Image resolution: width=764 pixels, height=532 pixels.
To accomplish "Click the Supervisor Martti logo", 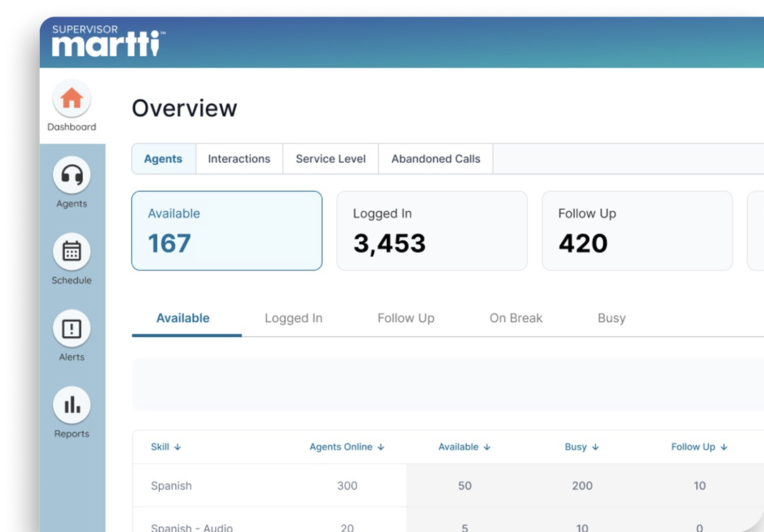I will coord(106,41).
